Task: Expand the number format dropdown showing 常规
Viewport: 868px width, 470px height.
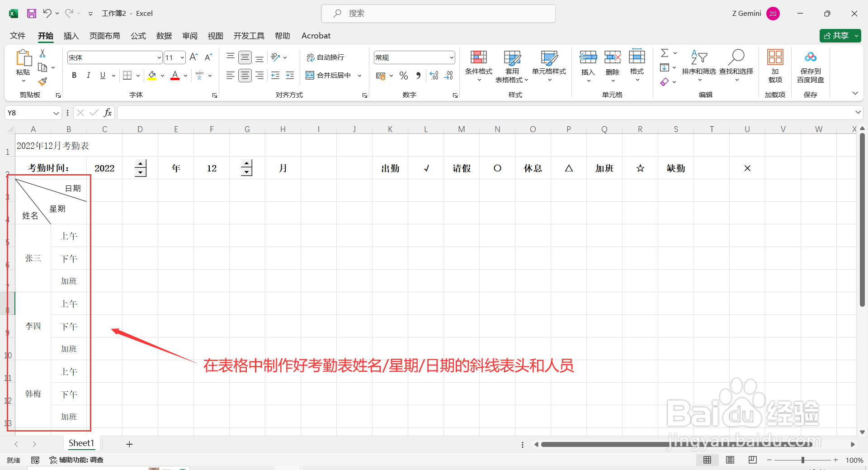Action: tap(451, 57)
